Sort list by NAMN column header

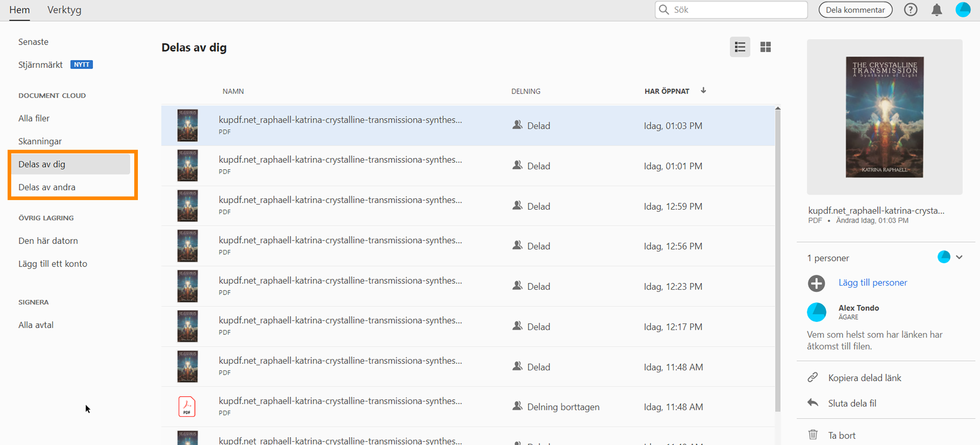tap(233, 91)
